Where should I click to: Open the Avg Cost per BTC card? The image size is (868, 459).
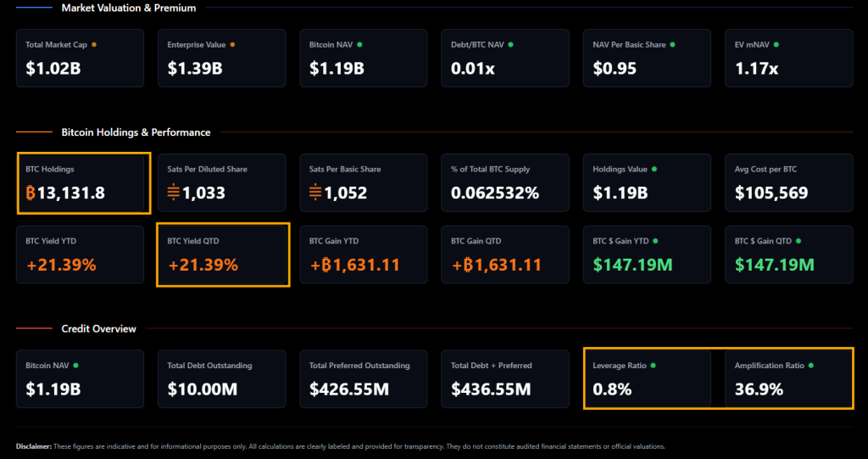(788, 182)
